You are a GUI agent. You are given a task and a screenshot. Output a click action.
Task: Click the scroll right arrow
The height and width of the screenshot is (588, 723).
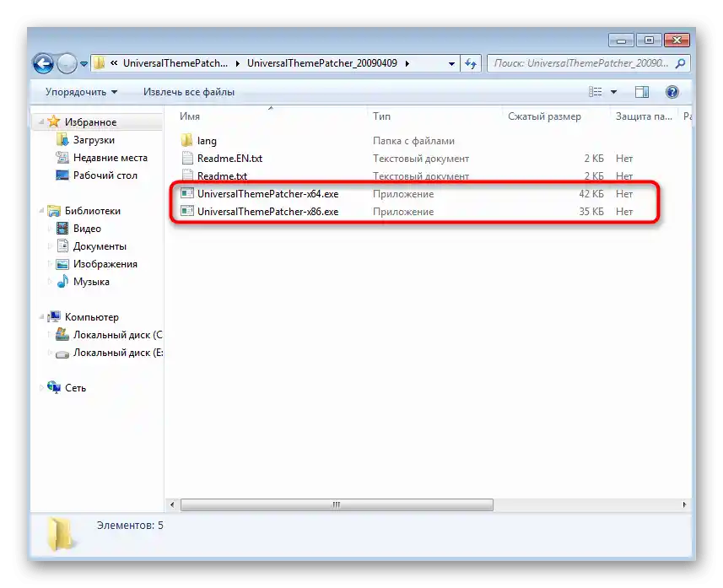pyautogui.click(x=684, y=504)
